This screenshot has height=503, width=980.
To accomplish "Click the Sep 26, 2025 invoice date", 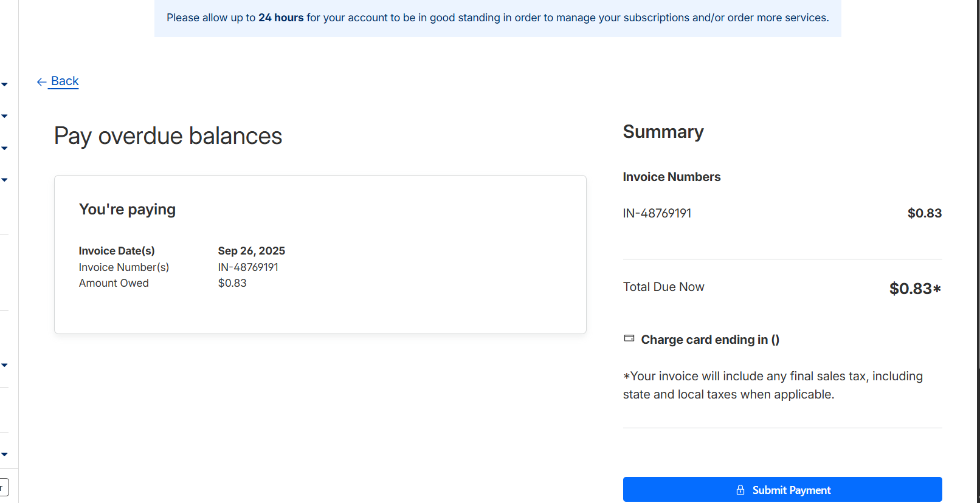I will pyautogui.click(x=251, y=251).
